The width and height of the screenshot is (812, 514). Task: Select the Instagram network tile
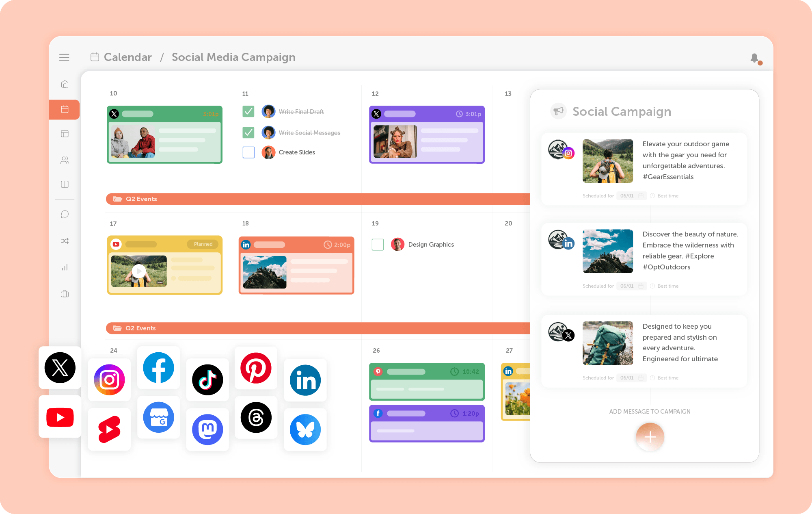[109, 380]
